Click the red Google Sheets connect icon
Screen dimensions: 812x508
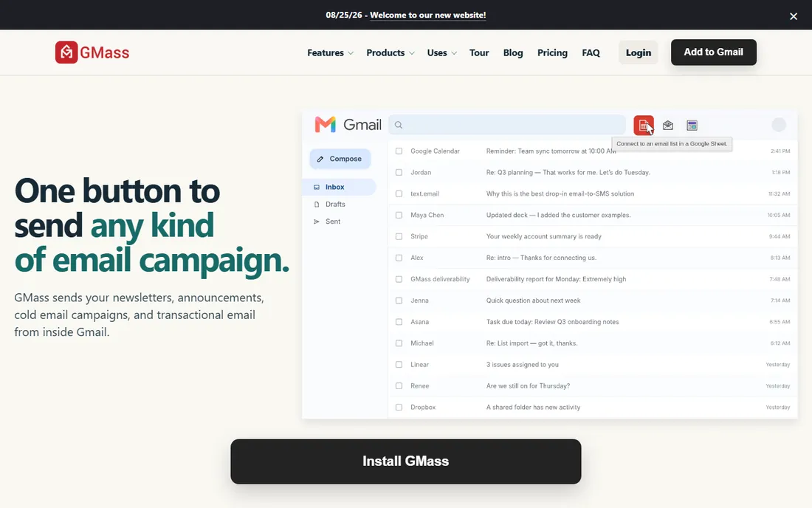pos(643,126)
